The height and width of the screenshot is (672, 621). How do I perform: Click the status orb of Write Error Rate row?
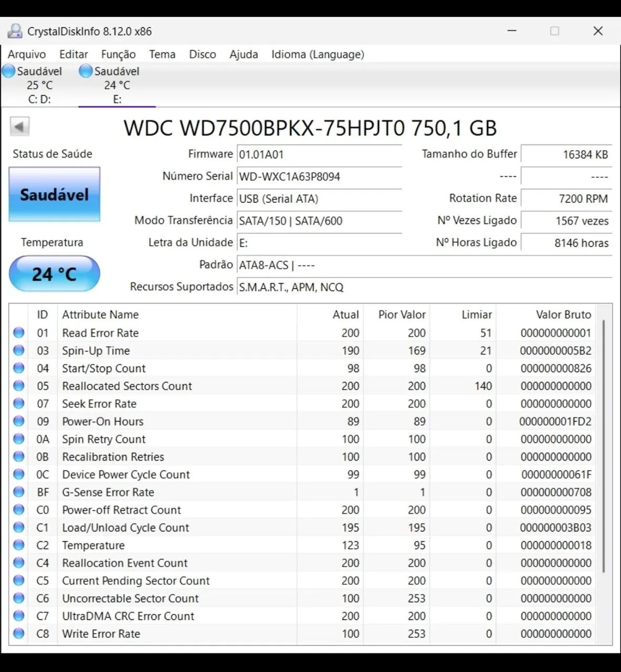pos(19,634)
